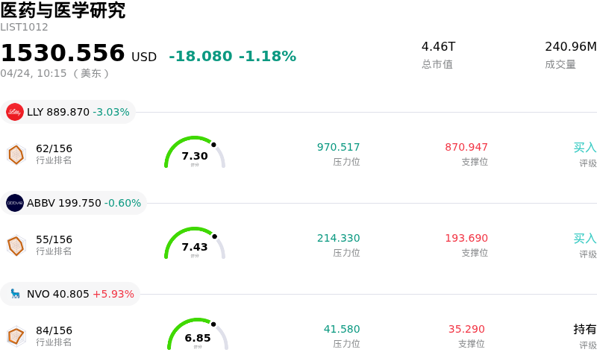Click the 医药与医学研究 sector title
Viewport: 597px width, 364px height.
coord(63,10)
